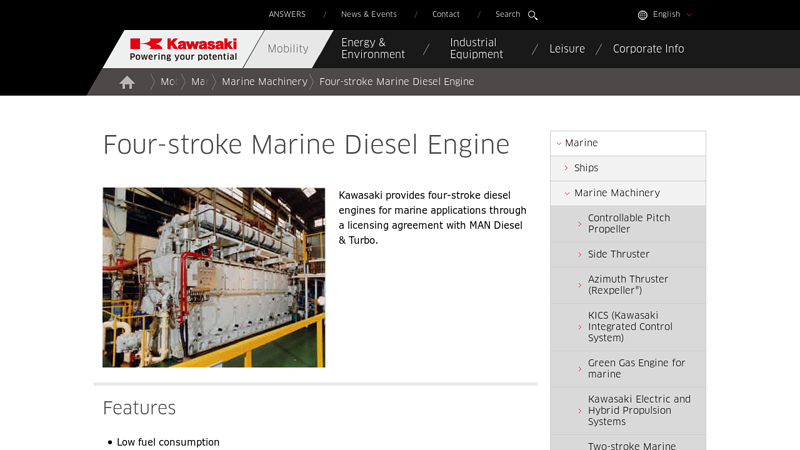Collapse the Marine Machinery sidebar section

pos(628,193)
